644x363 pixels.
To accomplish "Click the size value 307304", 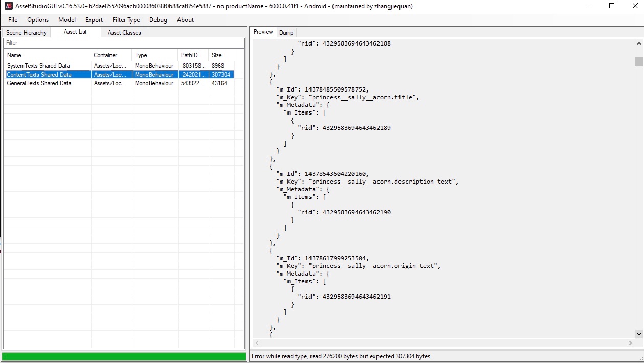I will 221,75.
